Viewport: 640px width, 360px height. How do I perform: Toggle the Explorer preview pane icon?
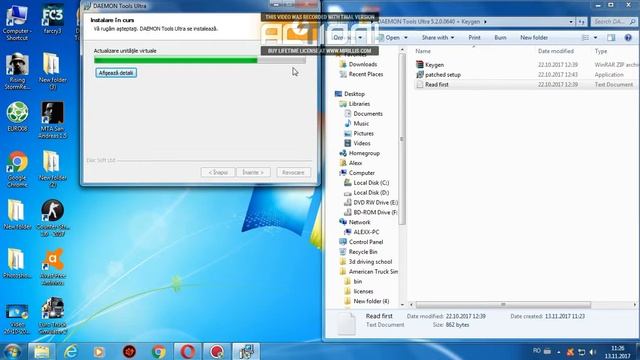point(611,38)
